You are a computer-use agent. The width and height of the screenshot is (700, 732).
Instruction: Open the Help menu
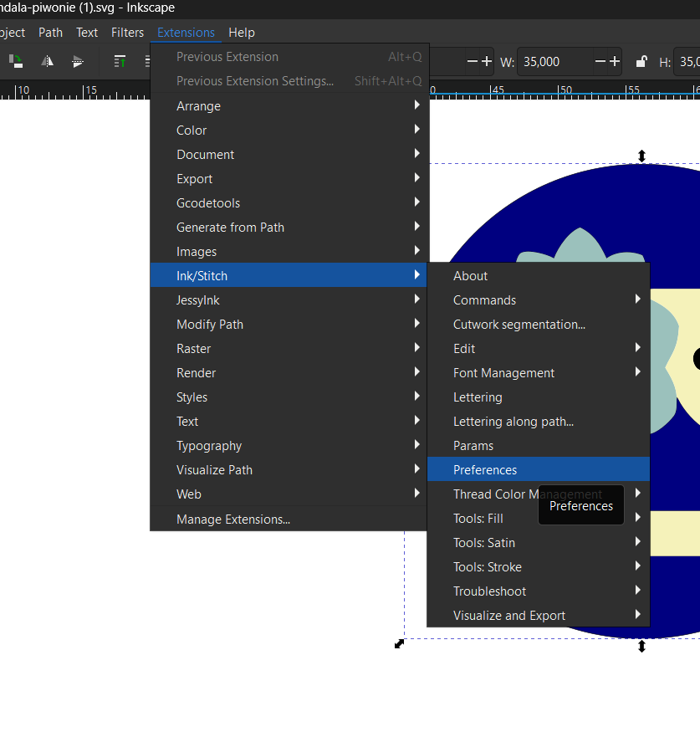tap(241, 33)
